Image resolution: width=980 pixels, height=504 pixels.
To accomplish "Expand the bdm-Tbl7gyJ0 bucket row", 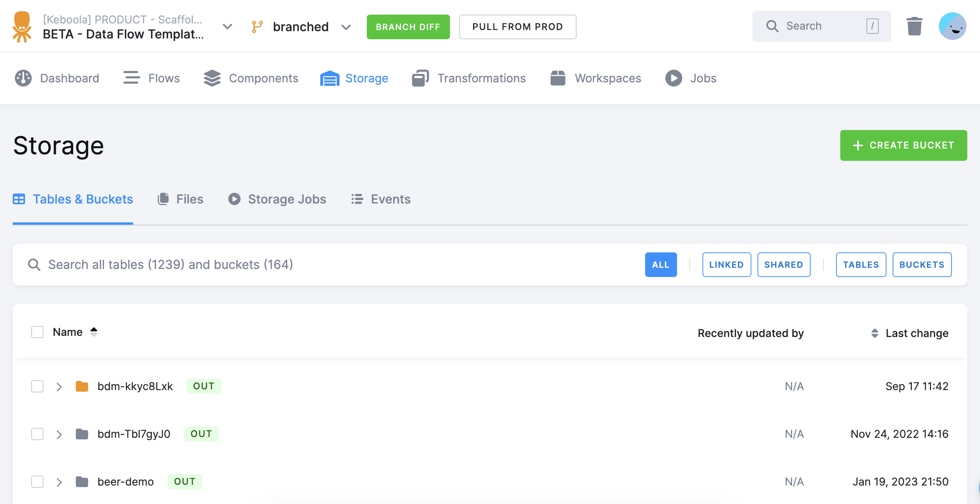I will 59,434.
